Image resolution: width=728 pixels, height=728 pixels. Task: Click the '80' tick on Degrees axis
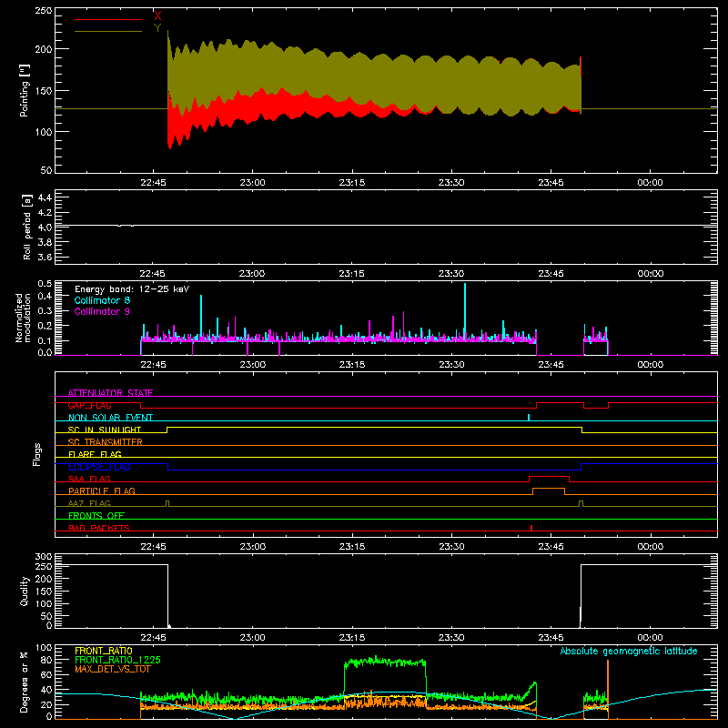46,659
